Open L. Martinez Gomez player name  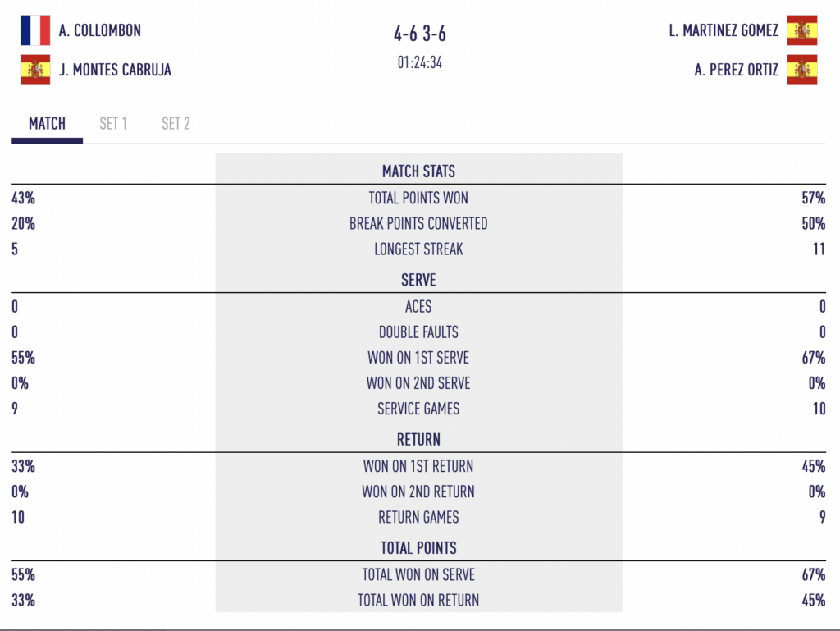pyautogui.click(x=724, y=30)
